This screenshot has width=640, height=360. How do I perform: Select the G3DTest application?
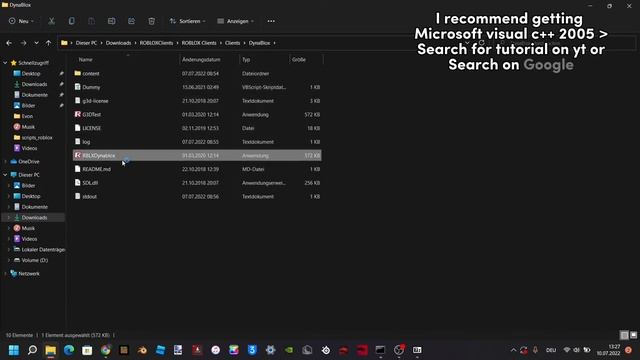coord(197,114)
